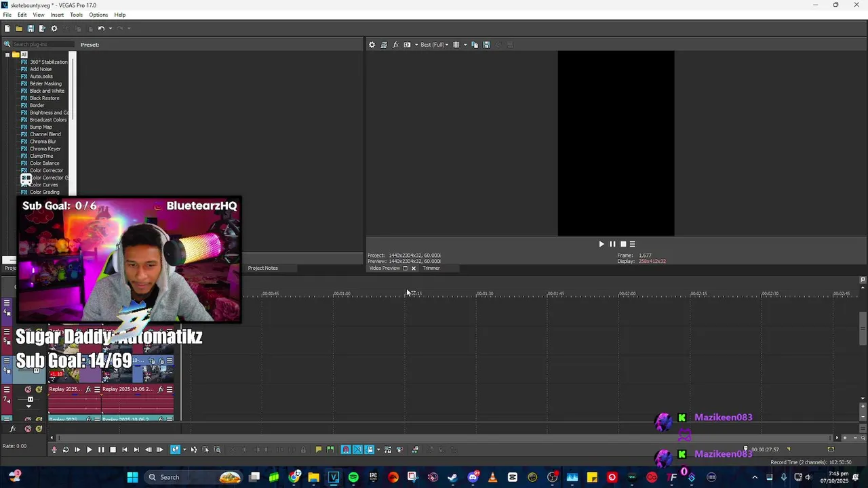This screenshot has width=868, height=488.
Task: Open the preview transport hamburger menu
Action: pos(633,244)
